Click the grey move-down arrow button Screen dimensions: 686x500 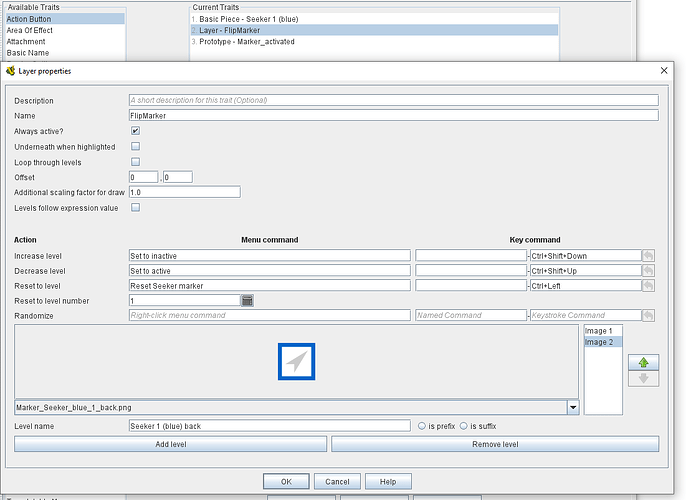coord(643,378)
